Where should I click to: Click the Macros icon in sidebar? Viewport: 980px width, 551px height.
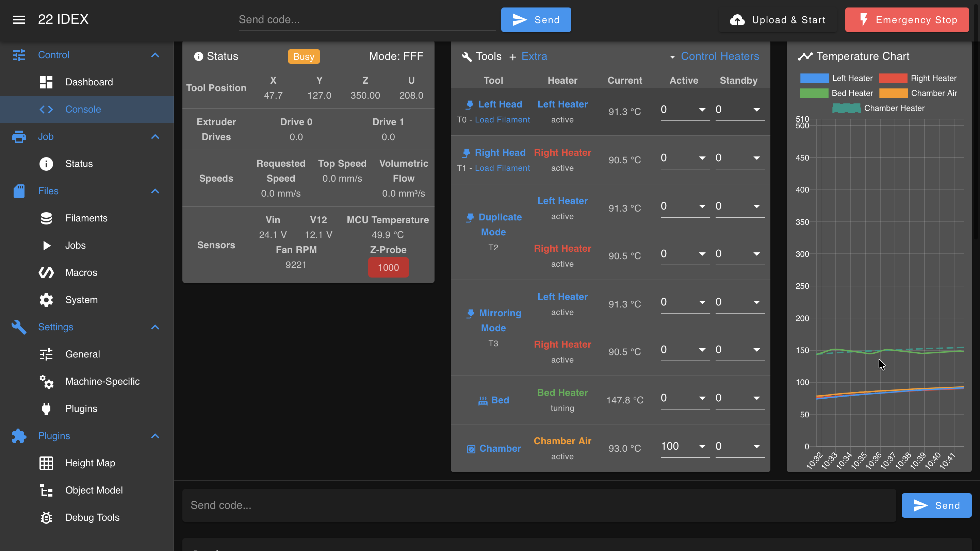[46, 273]
